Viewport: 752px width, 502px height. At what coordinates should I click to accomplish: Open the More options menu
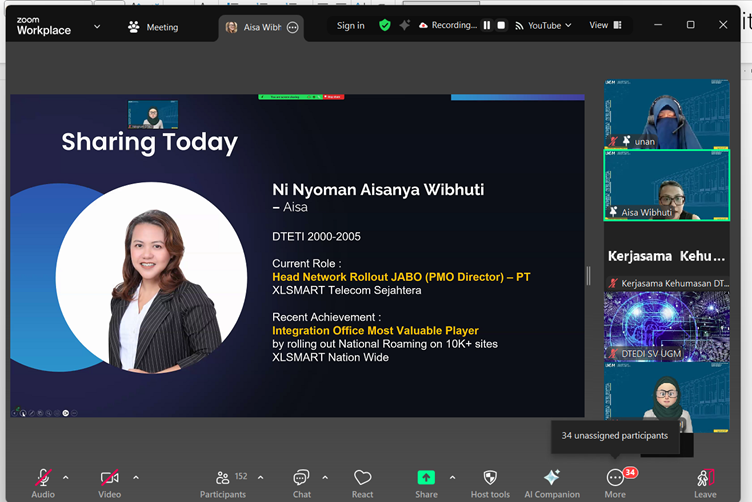pos(615,479)
